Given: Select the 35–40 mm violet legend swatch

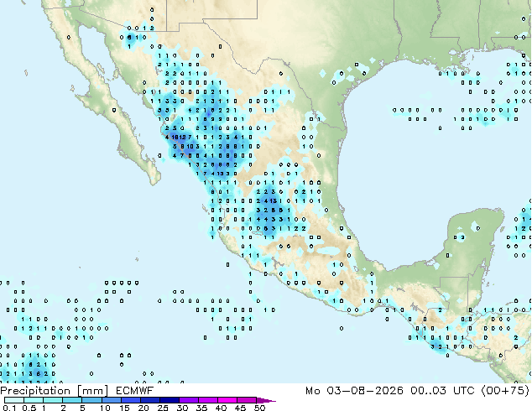Looking at the screenshot, I should (208, 400).
